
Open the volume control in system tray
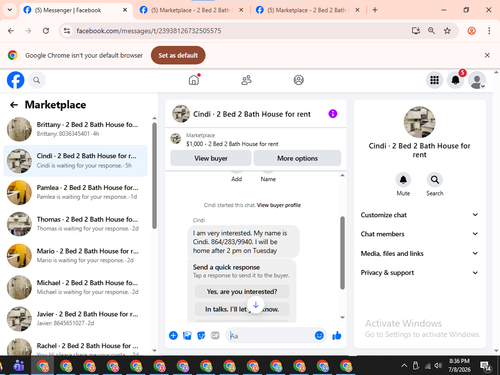coord(438,366)
